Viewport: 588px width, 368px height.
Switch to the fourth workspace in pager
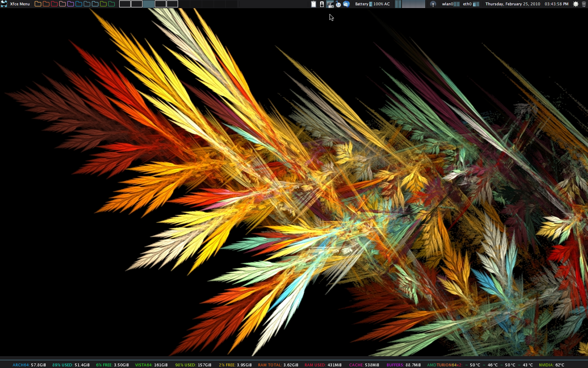coord(160,4)
